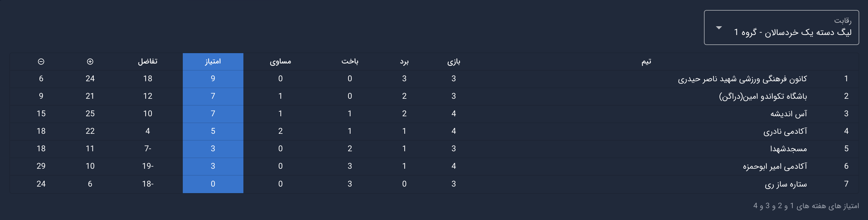Select team کانون فرهنگی ورزشی شهید ناصر حیدری
The width and height of the screenshot is (868, 220).
(742, 79)
